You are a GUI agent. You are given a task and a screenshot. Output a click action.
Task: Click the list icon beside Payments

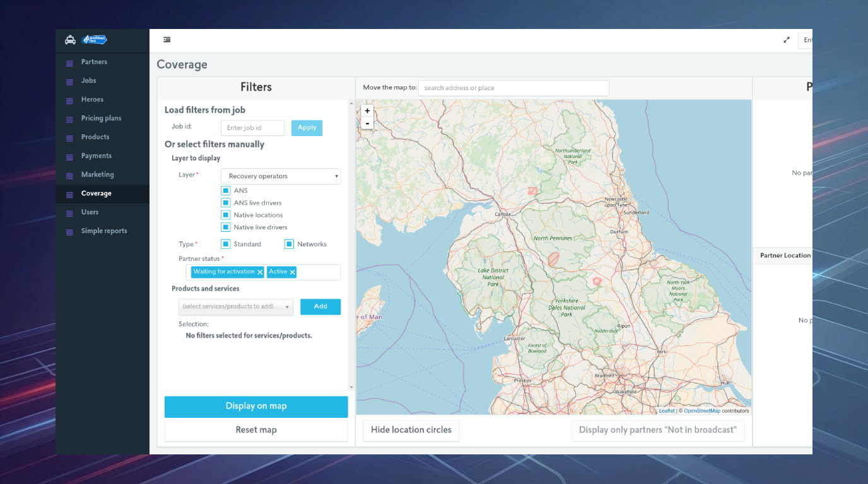click(x=69, y=156)
